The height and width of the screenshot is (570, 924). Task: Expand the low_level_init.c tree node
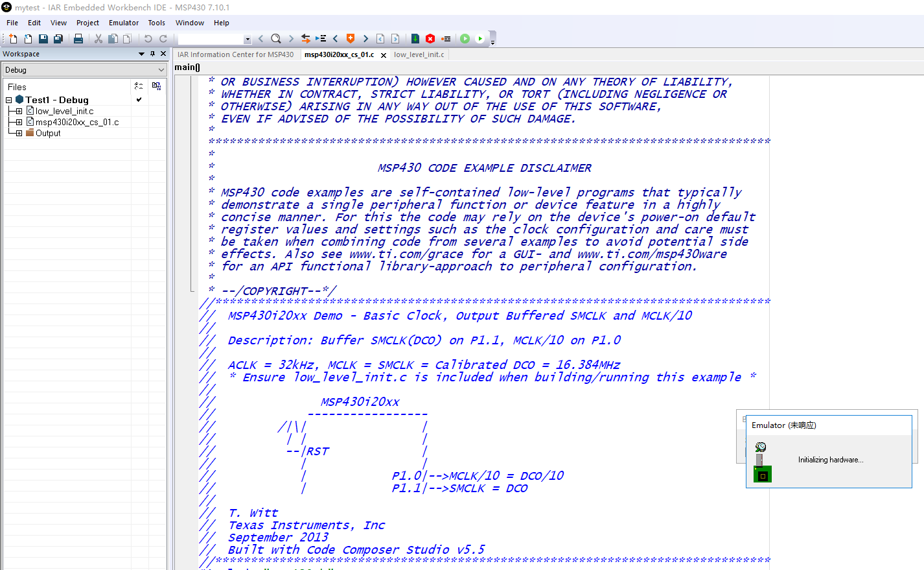tap(19, 111)
